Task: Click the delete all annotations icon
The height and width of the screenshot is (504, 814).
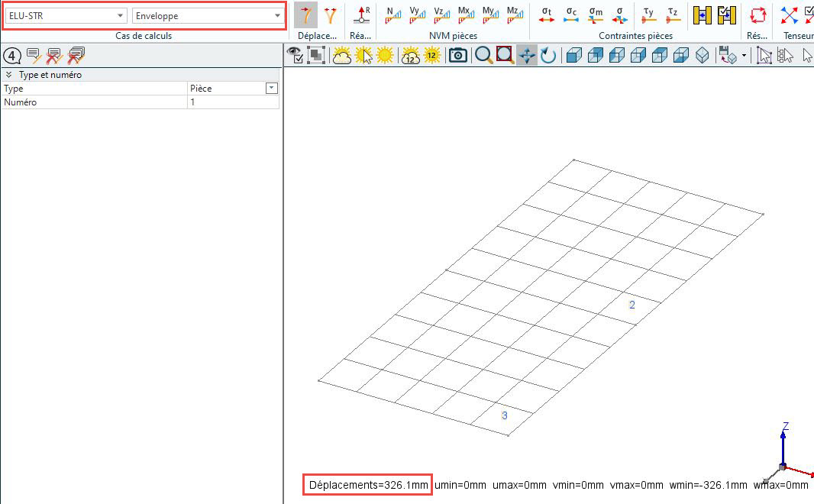Action: pyautogui.click(x=76, y=55)
